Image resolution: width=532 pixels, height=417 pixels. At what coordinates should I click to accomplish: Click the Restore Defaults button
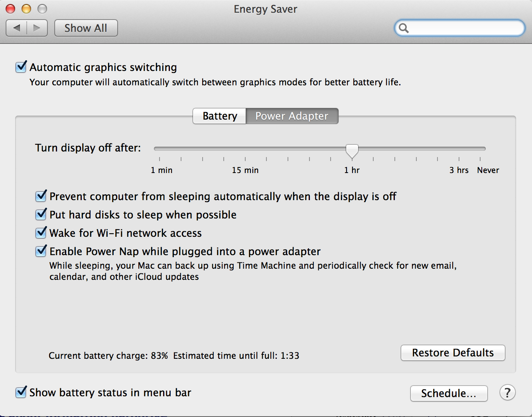pyautogui.click(x=453, y=353)
